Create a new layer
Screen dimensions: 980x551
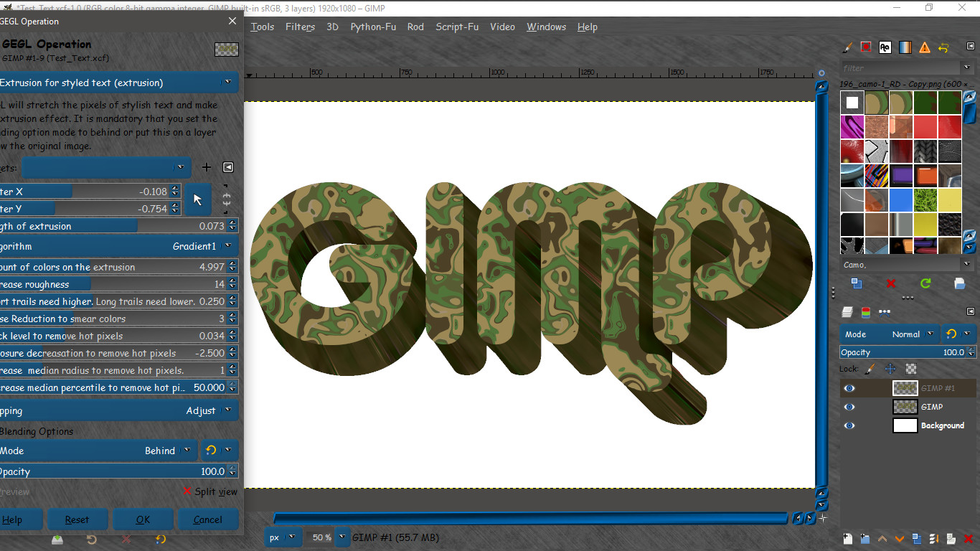847,538
